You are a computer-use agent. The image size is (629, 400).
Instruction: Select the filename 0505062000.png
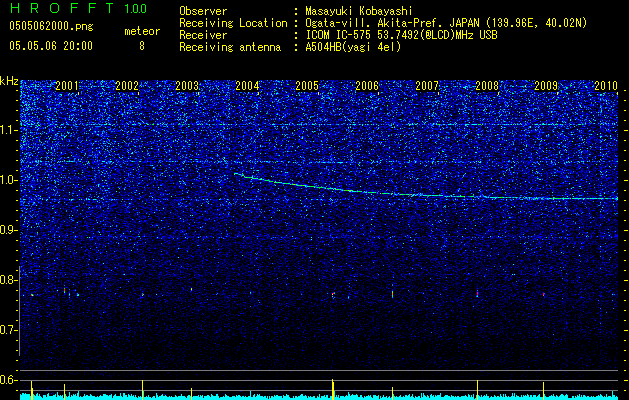coord(51,26)
